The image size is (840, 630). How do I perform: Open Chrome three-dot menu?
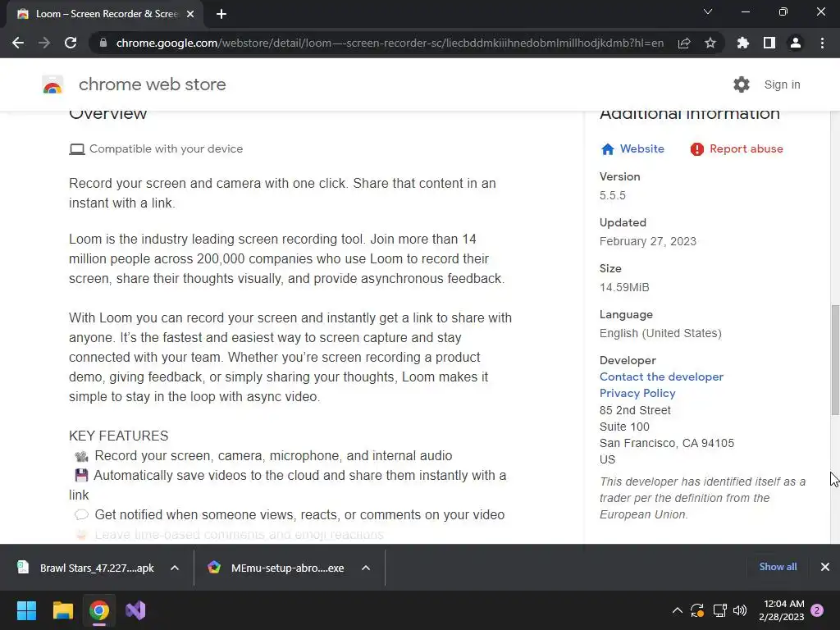click(822, 43)
